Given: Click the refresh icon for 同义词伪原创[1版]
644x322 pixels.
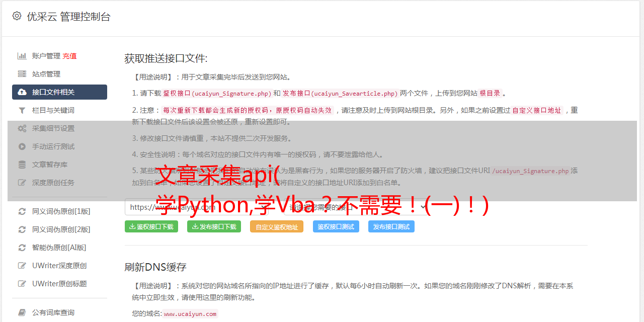Looking at the screenshot, I should 22,211.
